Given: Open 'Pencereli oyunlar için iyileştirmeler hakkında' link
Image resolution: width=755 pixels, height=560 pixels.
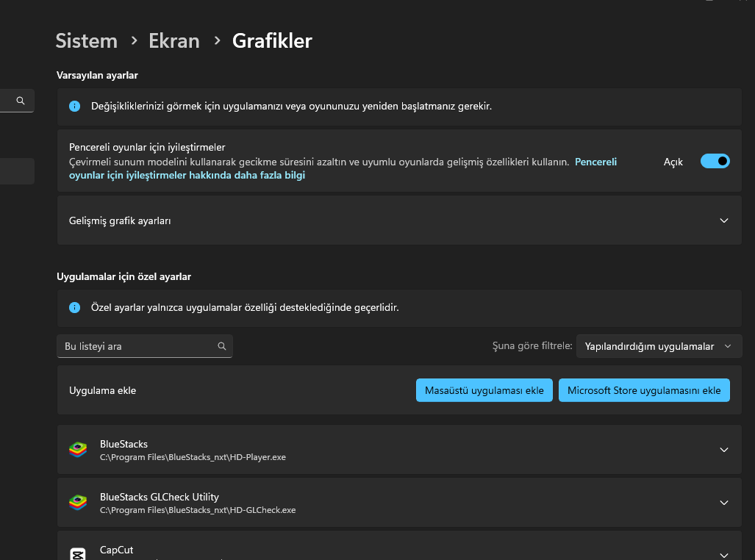Looking at the screenshot, I should tap(187, 176).
